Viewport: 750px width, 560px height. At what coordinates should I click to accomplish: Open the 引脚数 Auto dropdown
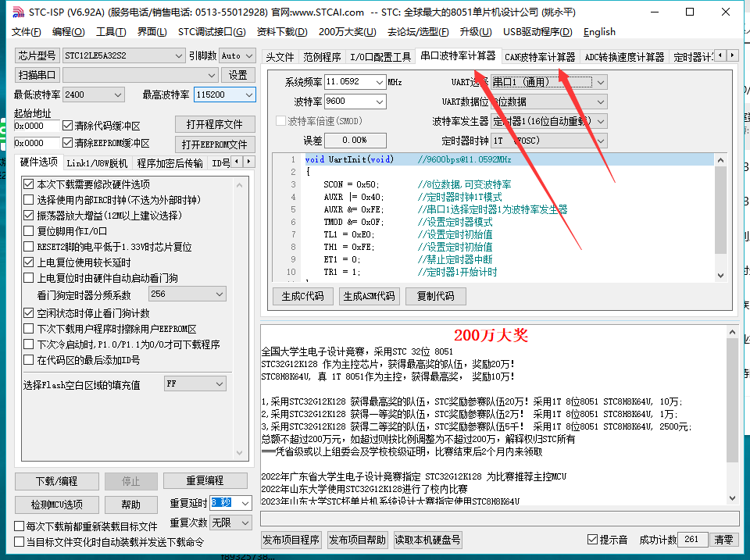pyautogui.click(x=237, y=55)
